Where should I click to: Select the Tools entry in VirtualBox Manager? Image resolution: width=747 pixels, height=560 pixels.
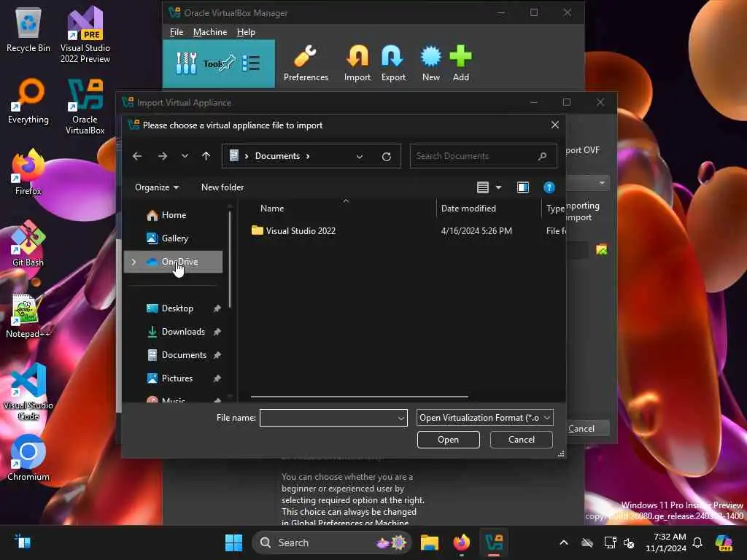click(x=219, y=63)
